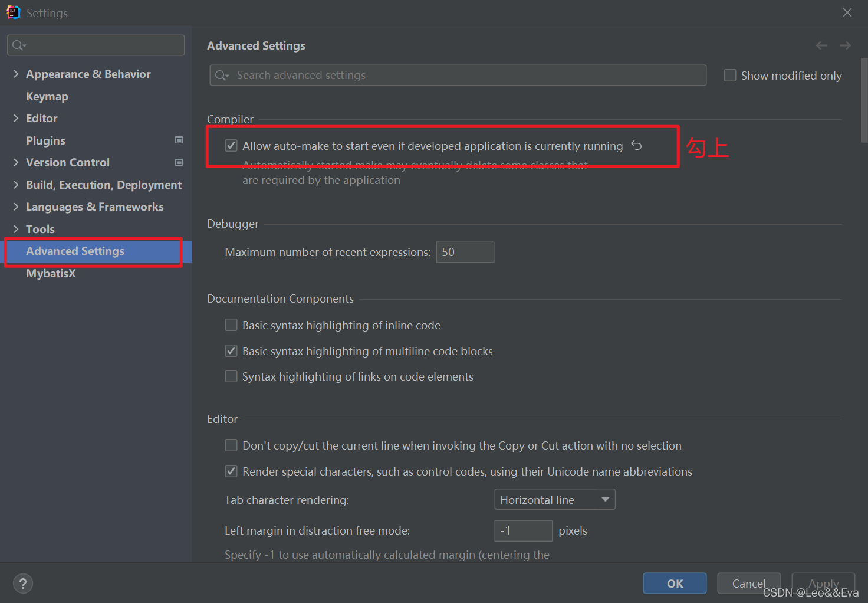Toggle Allow auto-make to start checkbox
Screen dimensions: 868x603
231,146
